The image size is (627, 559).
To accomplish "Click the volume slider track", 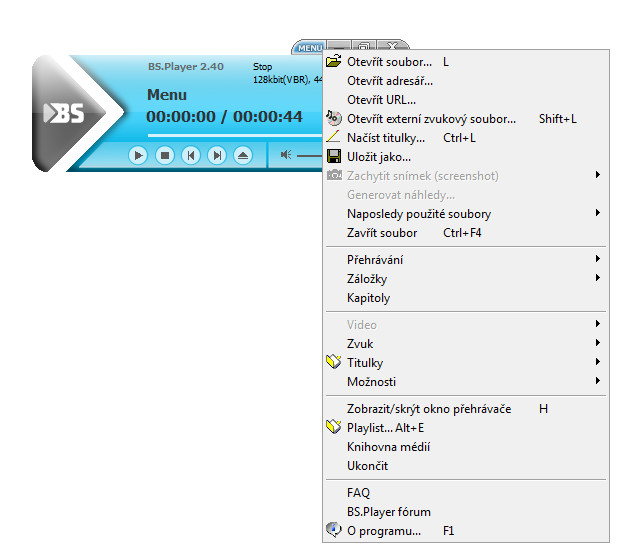I will (x=309, y=156).
